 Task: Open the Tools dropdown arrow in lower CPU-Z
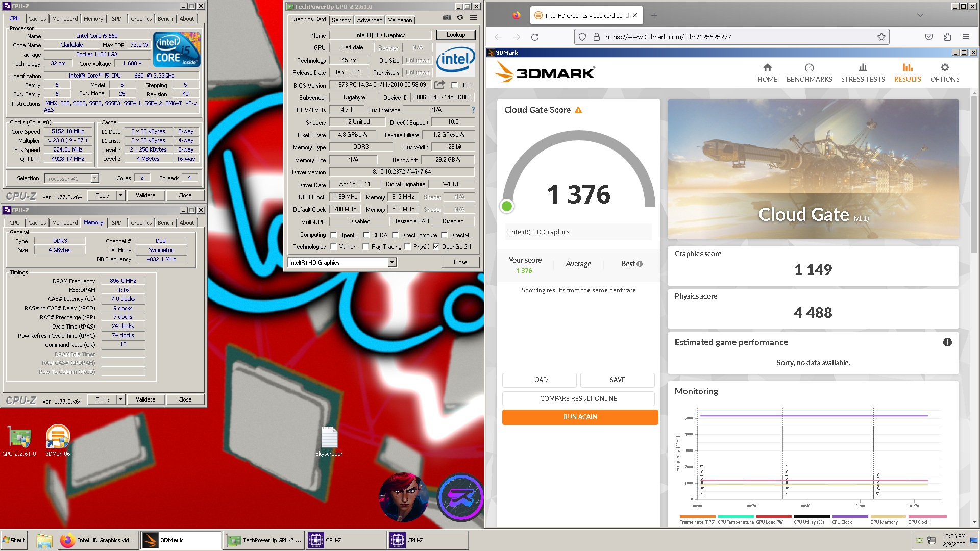click(x=120, y=399)
